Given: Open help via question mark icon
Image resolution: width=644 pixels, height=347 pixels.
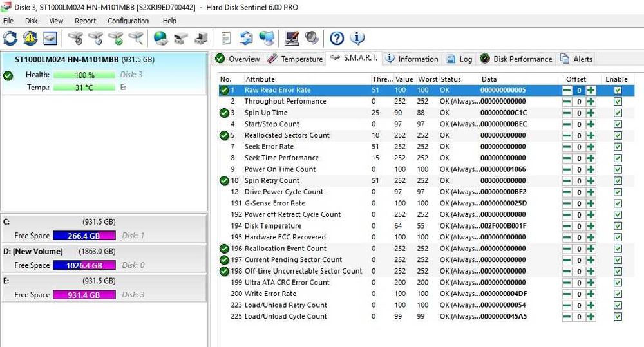Looking at the screenshot, I should pos(337,38).
